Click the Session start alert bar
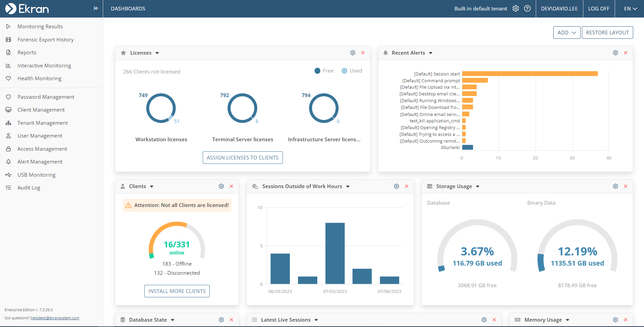 click(529, 74)
